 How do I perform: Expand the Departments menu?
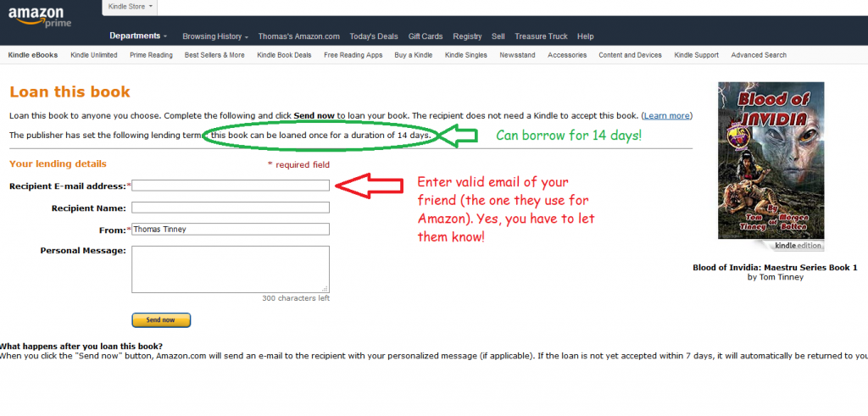[x=138, y=36]
